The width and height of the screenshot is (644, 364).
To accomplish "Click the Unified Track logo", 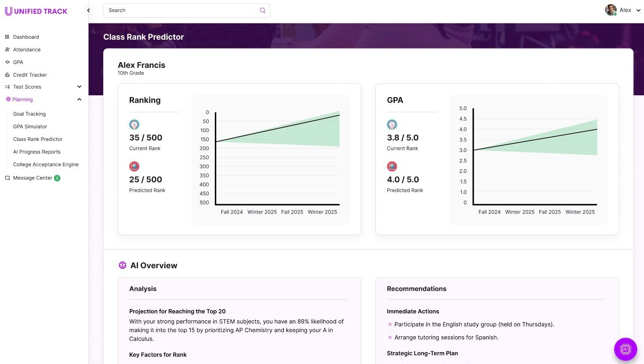I will click(36, 11).
